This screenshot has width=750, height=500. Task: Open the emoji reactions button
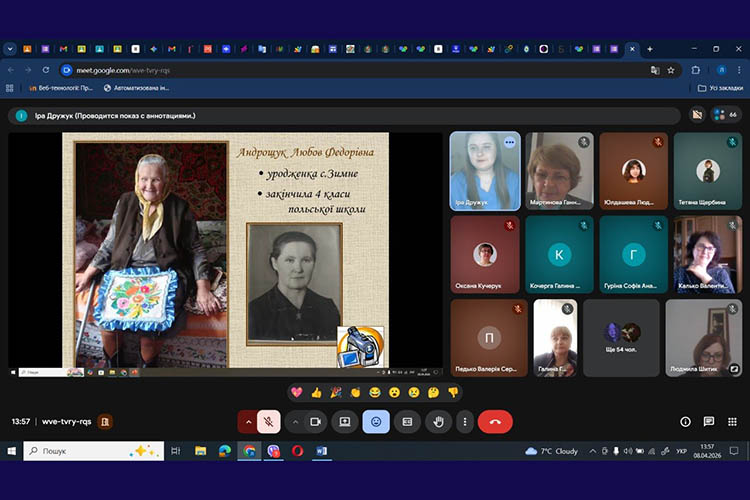point(376,422)
